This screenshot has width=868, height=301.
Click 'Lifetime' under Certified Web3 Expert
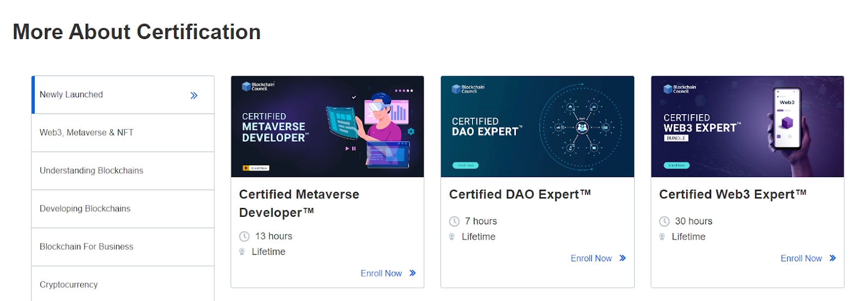[x=688, y=237]
